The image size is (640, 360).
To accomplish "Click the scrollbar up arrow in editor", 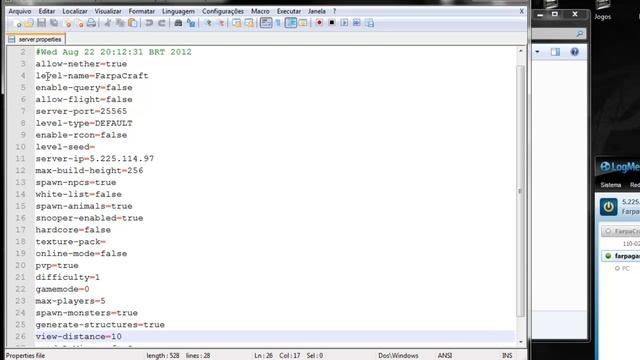I will pyautogui.click(x=520, y=51).
